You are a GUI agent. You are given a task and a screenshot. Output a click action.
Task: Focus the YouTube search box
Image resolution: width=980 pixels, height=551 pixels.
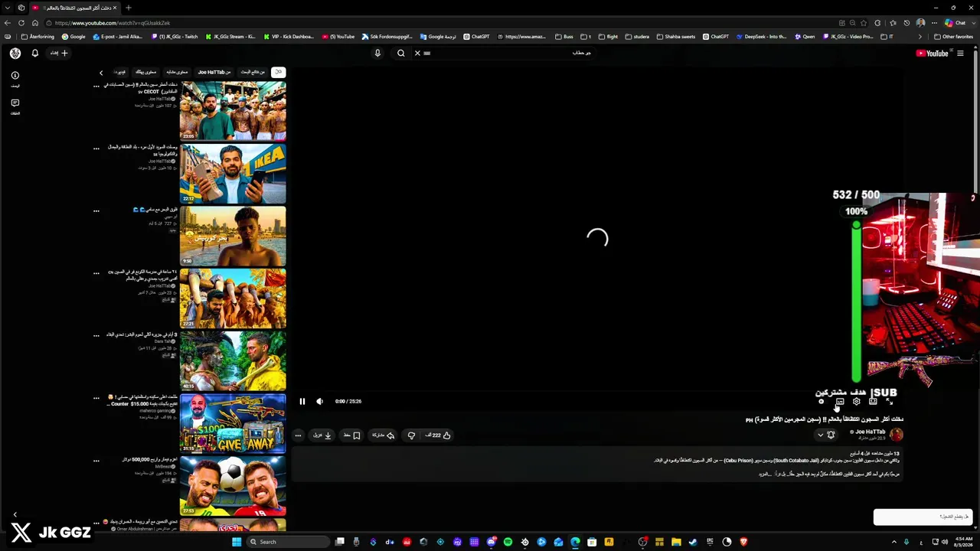click(x=509, y=54)
